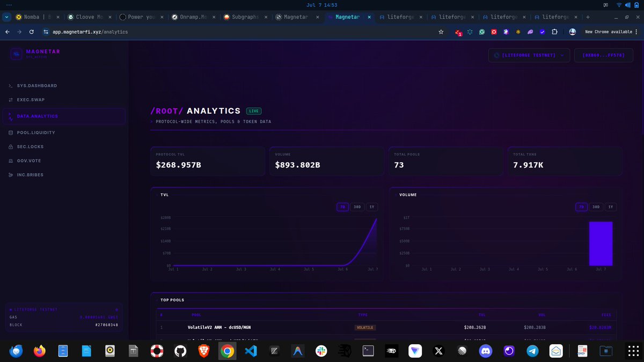Select 7D range on Volume chart
Image resolution: width=644 pixels, height=362 pixels.
point(581,207)
